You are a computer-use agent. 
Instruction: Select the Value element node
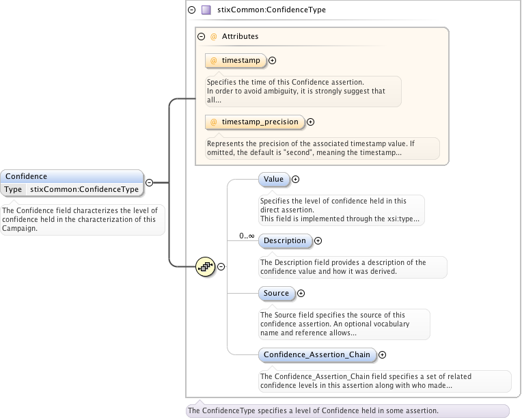pyautogui.click(x=273, y=180)
